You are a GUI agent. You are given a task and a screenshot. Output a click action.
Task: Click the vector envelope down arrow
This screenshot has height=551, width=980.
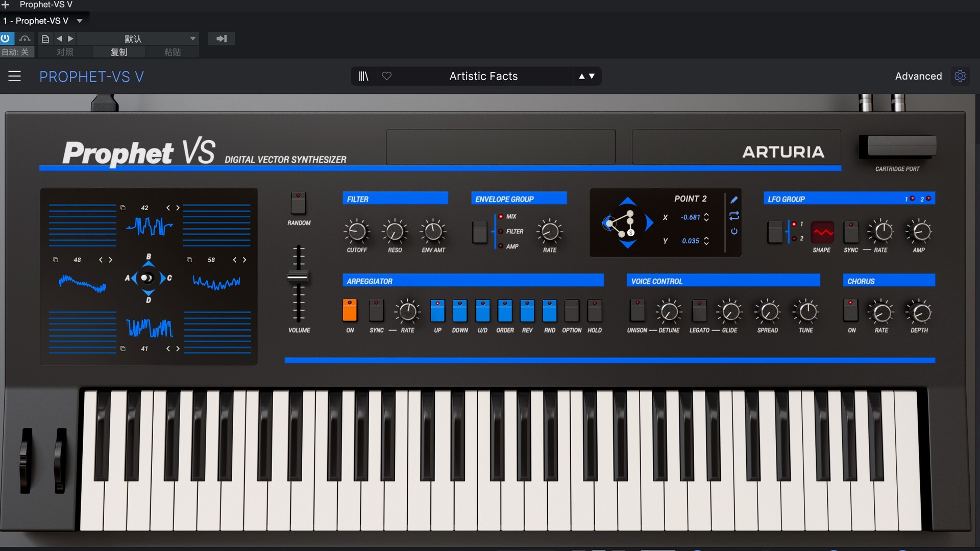628,245
